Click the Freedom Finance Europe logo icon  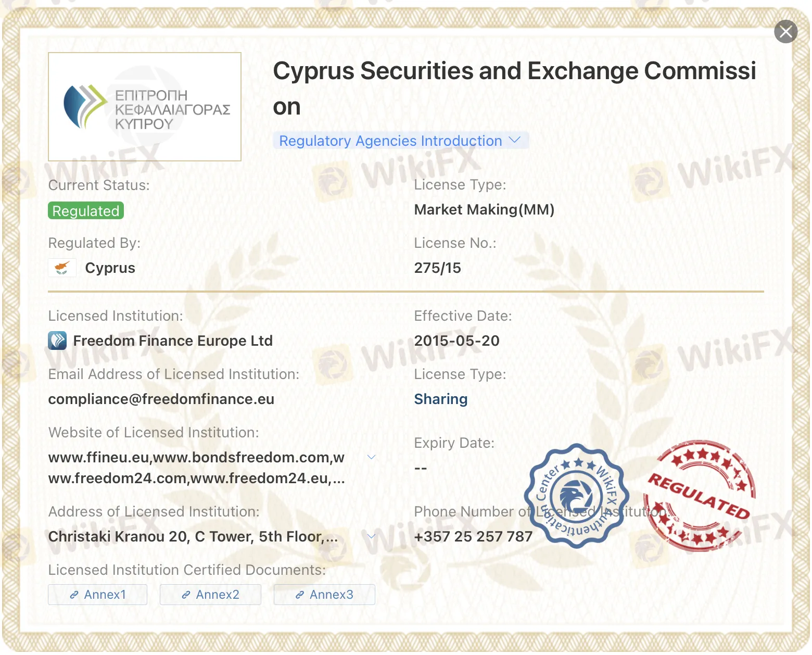pyautogui.click(x=57, y=341)
